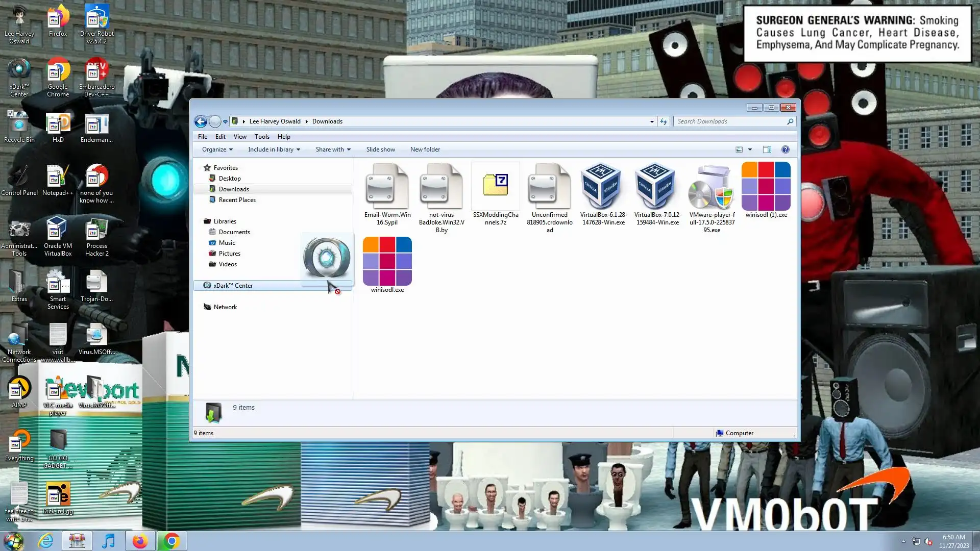Open Google Chrome from the taskbar
Viewport: 980px width, 551px height.
tap(171, 541)
